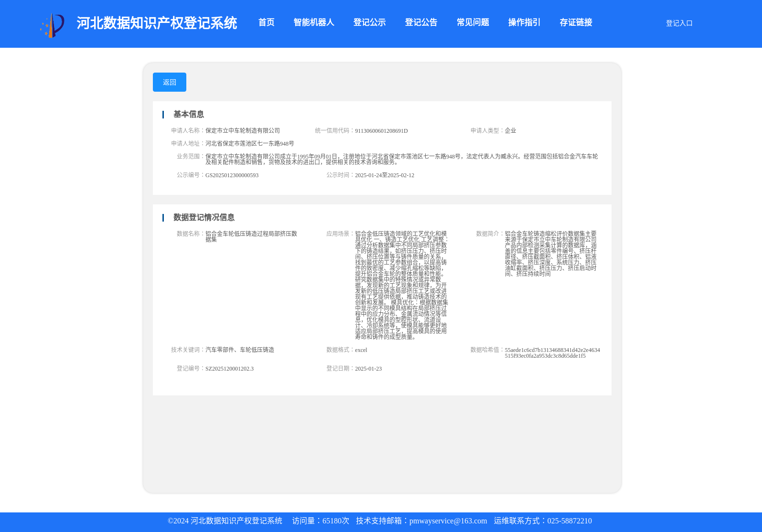762x532 pixels.
Task: Click support email pmwayservice@163.com in footer
Action: coord(448,521)
